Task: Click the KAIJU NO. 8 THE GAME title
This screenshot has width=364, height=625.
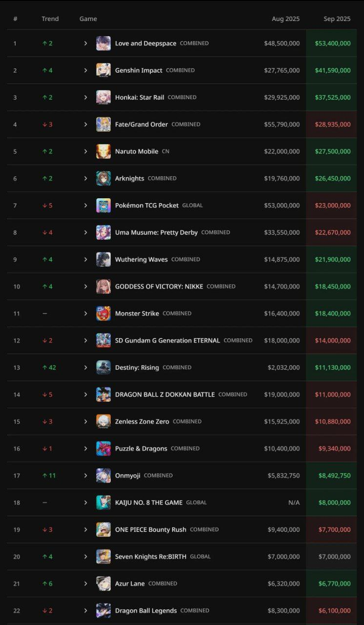Action: [149, 502]
